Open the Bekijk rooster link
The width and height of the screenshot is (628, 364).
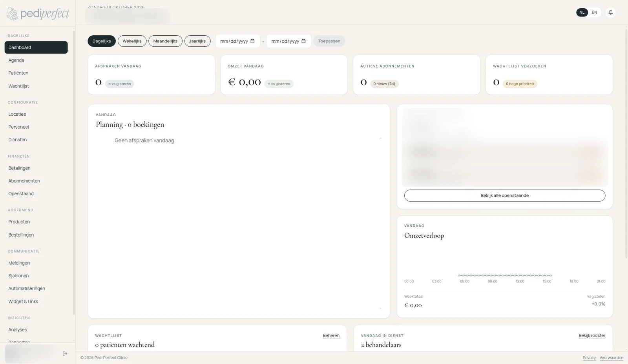tap(592, 336)
